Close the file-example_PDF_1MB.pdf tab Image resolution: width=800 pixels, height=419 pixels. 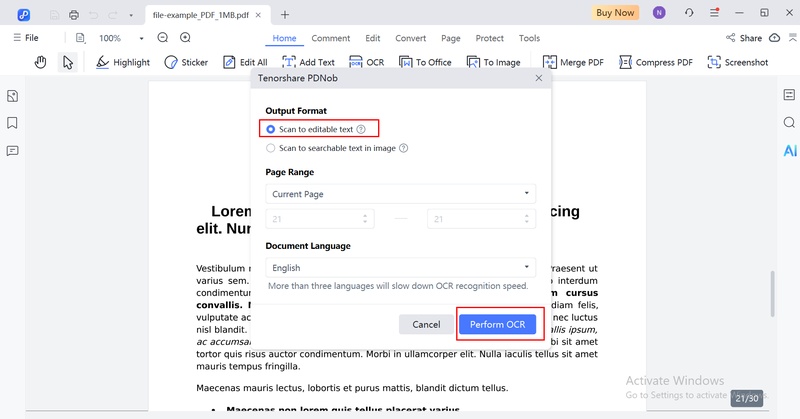[258, 15]
